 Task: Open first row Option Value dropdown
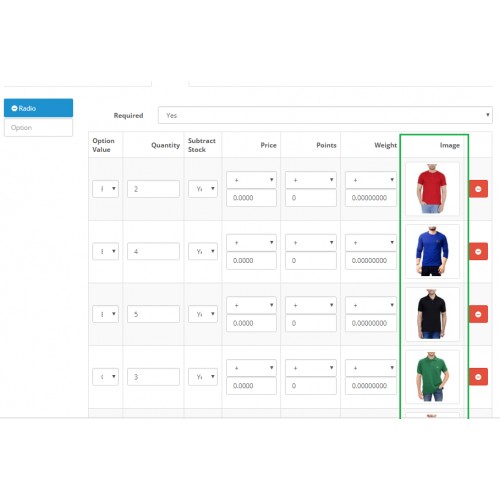tap(105, 189)
